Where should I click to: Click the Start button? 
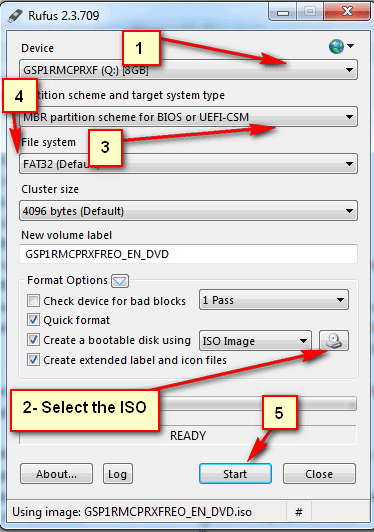(x=235, y=474)
